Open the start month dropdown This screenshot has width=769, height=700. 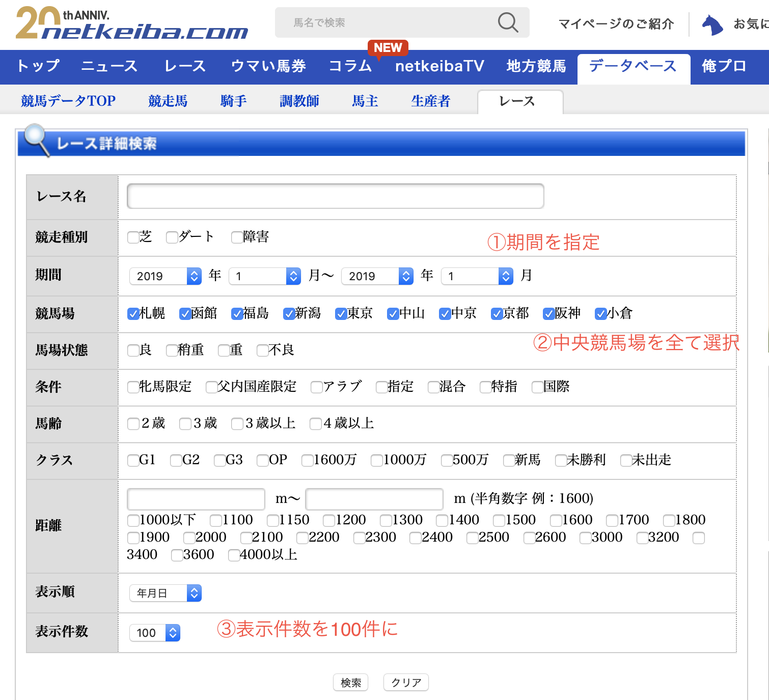(265, 276)
